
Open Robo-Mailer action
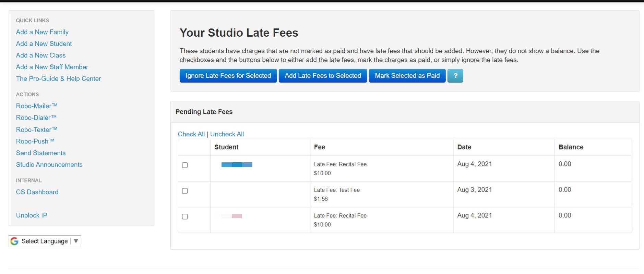pyautogui.click(x=36, y=106)
